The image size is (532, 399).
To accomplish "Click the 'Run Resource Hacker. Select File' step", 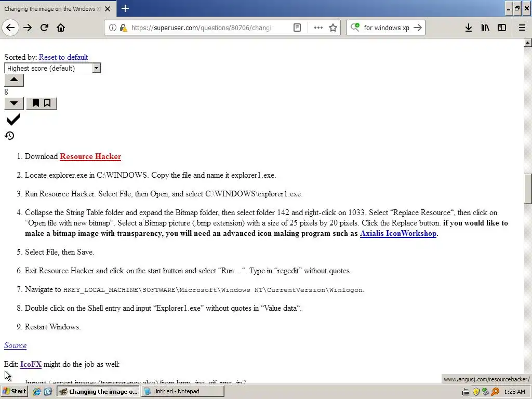I will pos(164,194).
